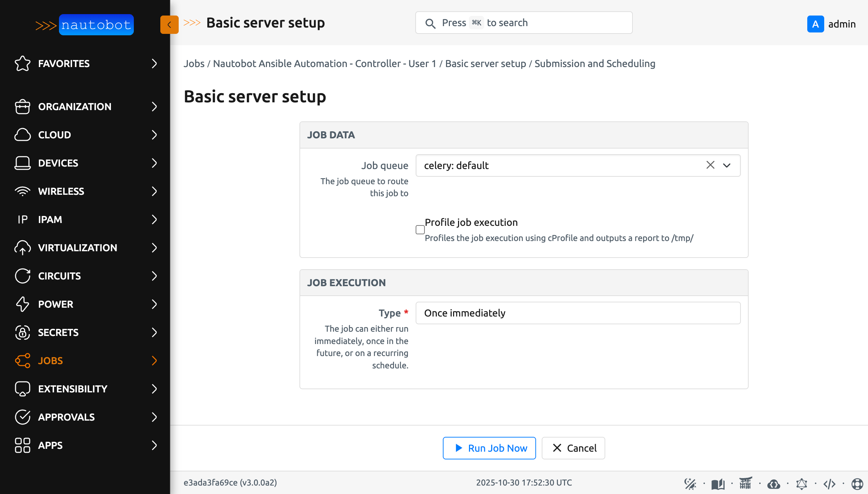
Task: Click the torii gate icon in footer
Action: (x=745, y=483)
